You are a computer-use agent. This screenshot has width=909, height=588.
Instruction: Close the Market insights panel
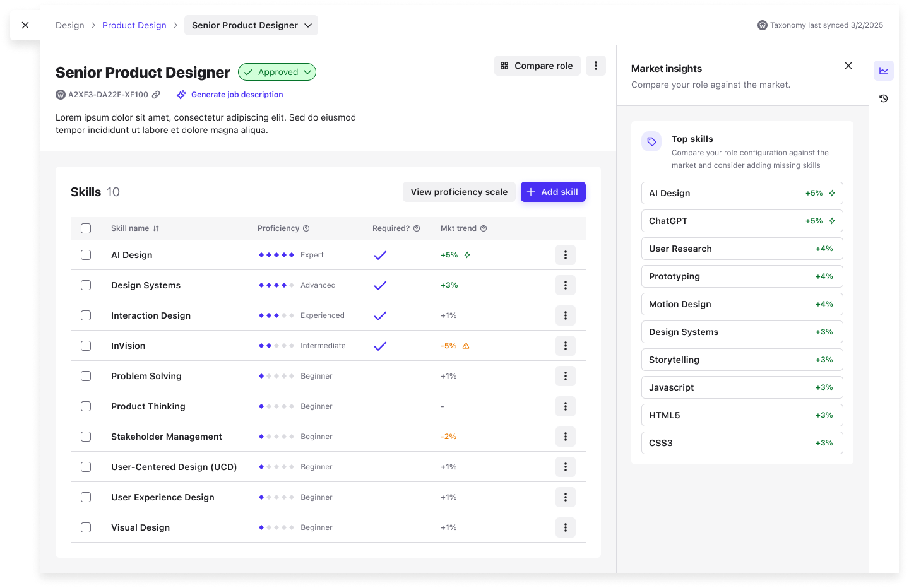click(848, 66)
